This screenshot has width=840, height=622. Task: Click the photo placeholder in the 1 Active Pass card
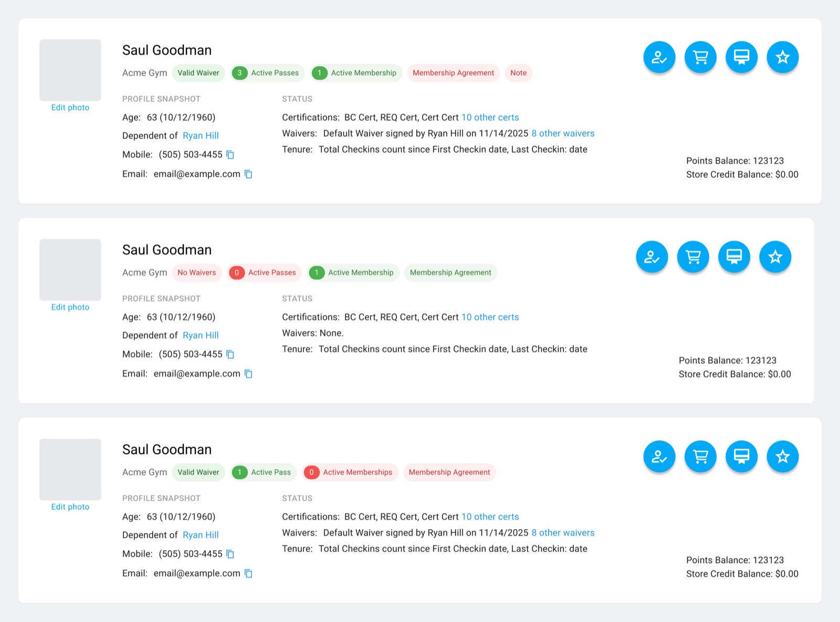(x=70, y=470)
